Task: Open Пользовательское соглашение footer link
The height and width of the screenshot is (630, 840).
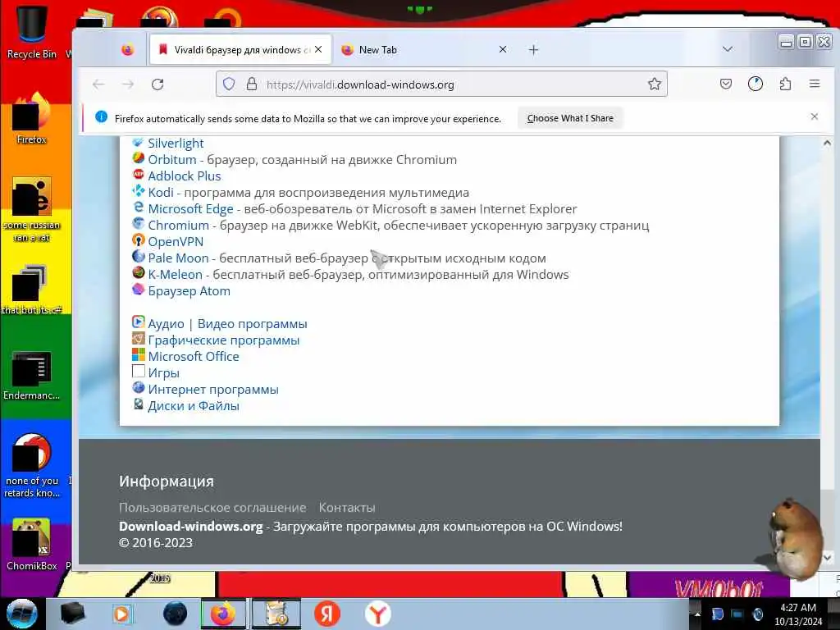Action: coord(212,507)
